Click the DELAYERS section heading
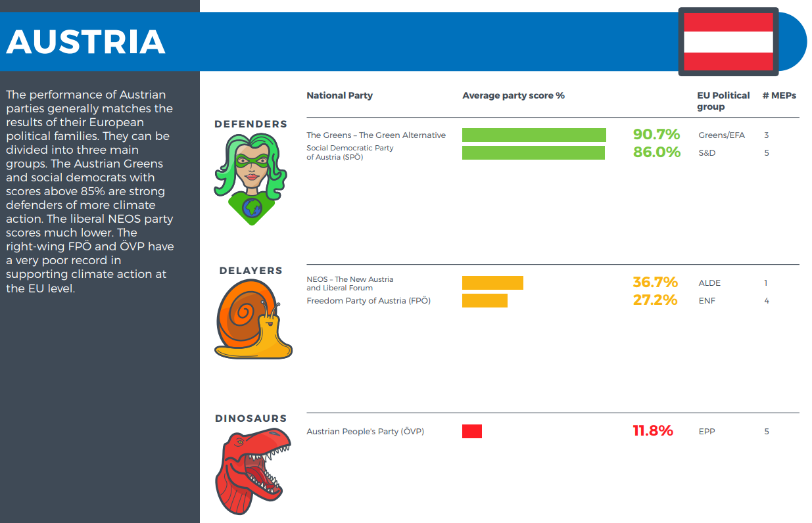 [x=251, y=270]
